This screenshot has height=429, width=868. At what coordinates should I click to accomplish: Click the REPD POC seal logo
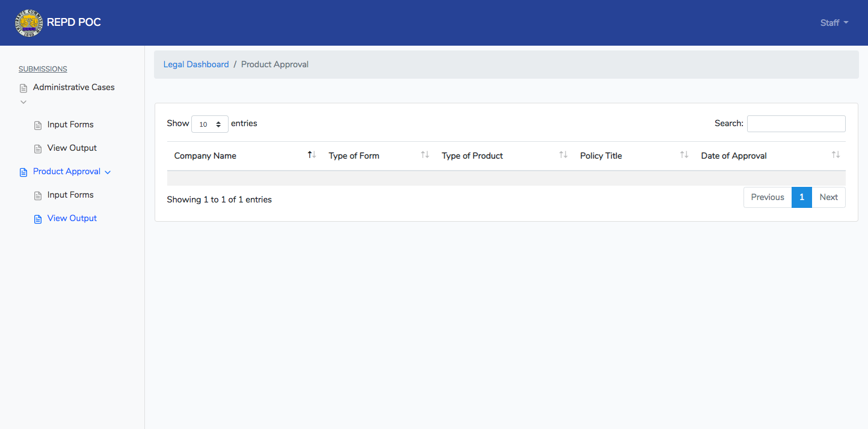(28, 23)
